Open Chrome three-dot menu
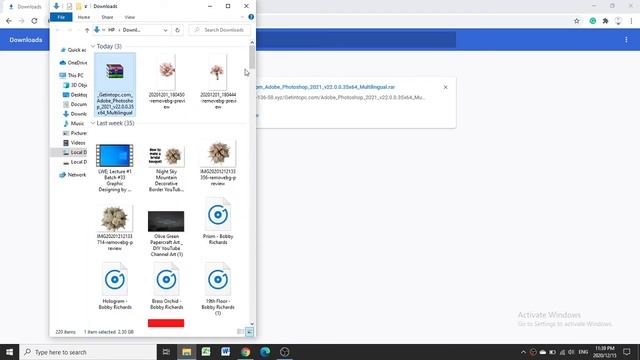The width and height of the screenshot is (640, 360). (631, 21)
